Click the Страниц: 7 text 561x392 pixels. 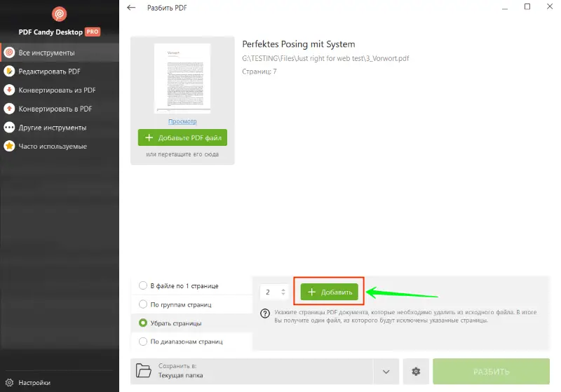coord(259,72)
